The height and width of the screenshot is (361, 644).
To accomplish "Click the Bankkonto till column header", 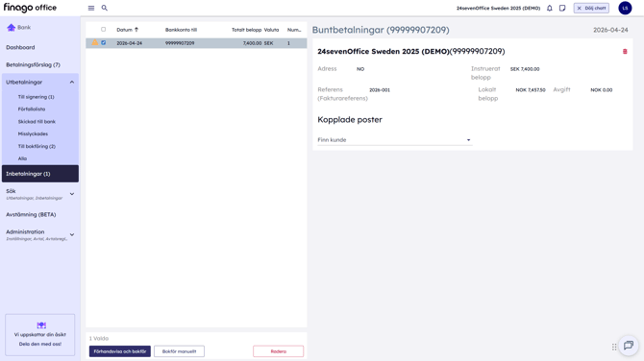I will click(x=181, y=30).
